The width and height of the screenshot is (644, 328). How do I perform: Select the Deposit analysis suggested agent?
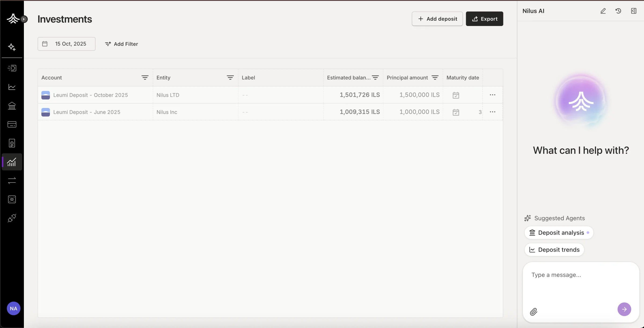[559, 233]
